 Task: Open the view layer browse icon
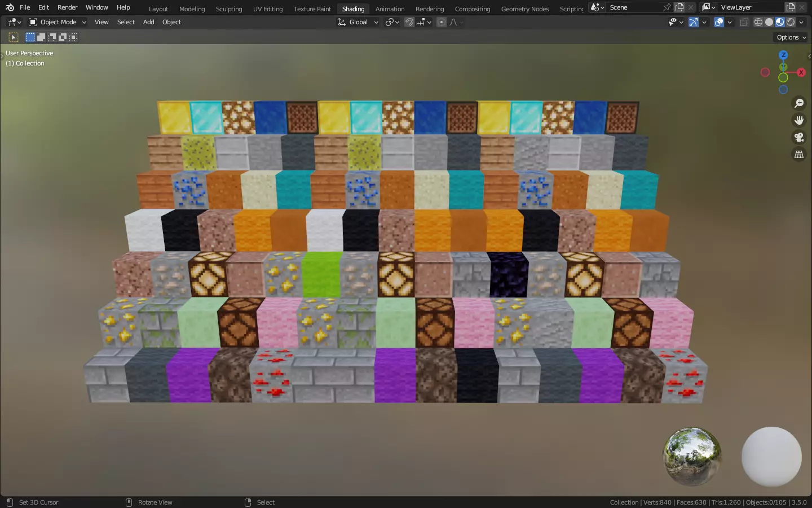[709, 7]
